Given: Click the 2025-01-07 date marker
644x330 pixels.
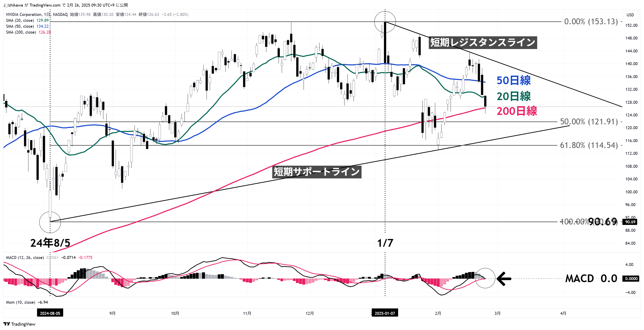Looking at the screenshot, I should [385, 313].
